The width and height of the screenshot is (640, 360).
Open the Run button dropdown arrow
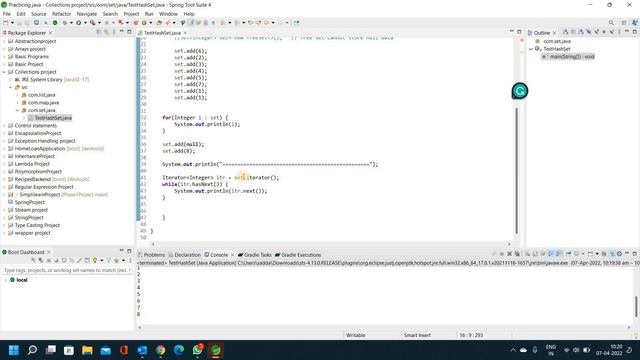(x=85, y=22)
